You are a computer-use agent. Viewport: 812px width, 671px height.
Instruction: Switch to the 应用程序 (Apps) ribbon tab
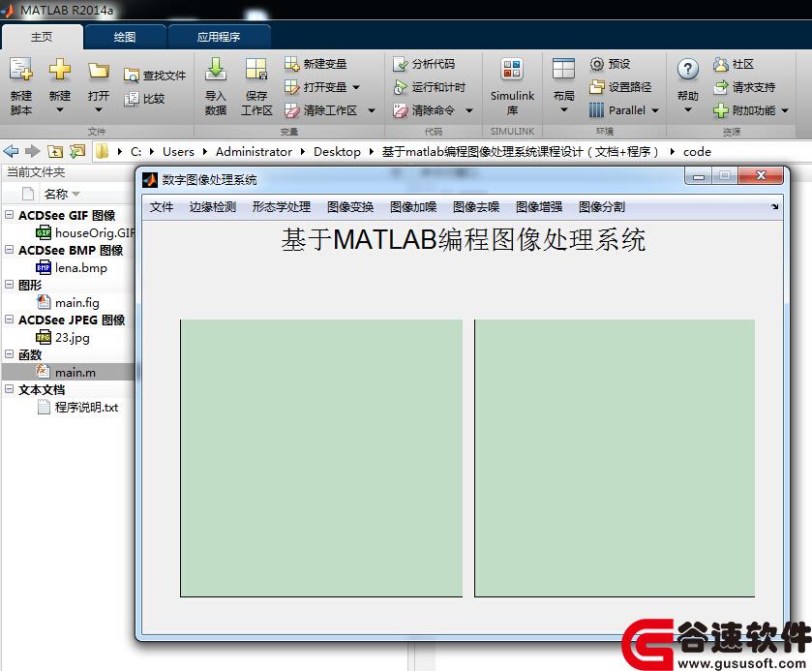[219, 37]
